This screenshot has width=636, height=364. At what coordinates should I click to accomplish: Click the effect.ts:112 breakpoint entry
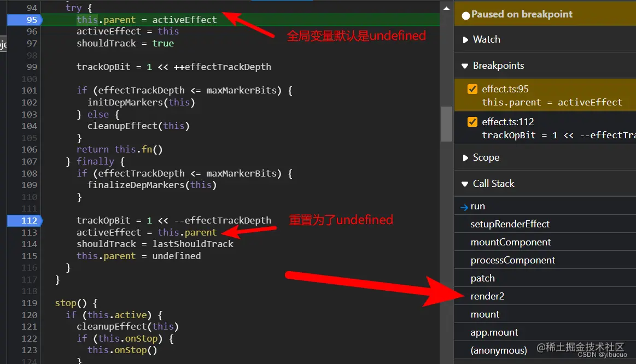point(545,128)
